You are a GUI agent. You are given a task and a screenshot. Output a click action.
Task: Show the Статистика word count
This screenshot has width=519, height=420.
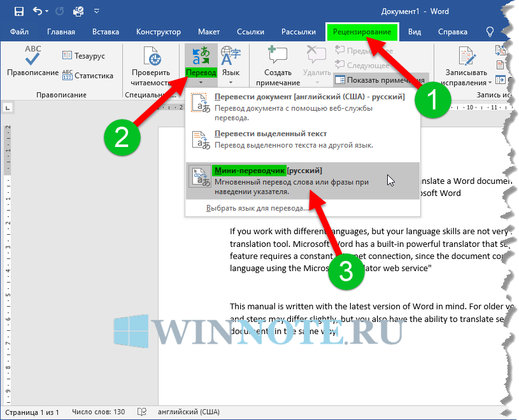(87, 76)
